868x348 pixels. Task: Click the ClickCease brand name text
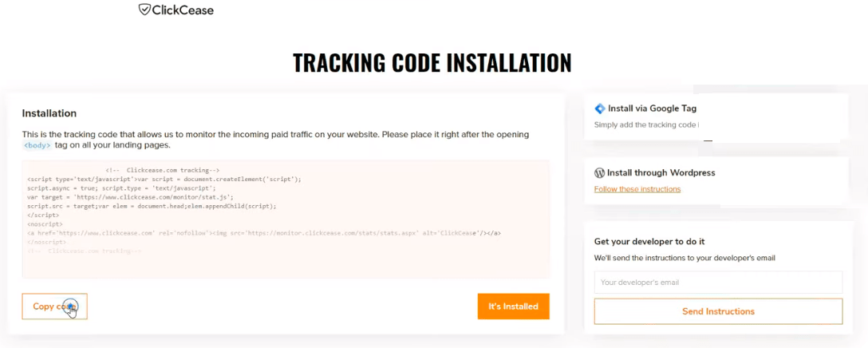coord(183,10)
